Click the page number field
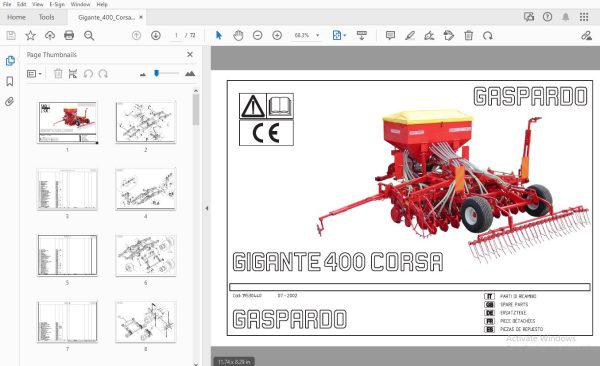 point(176,35)
